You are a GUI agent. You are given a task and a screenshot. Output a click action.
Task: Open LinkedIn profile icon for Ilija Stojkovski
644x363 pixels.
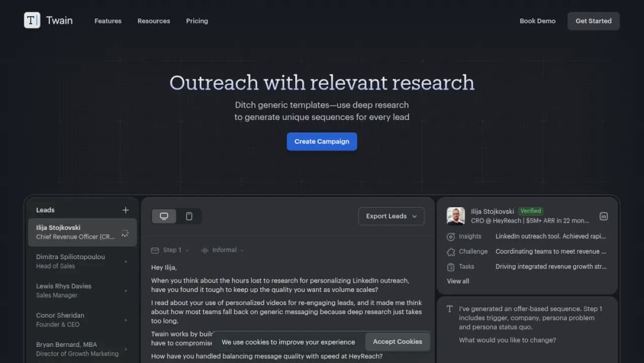point(603,216)
